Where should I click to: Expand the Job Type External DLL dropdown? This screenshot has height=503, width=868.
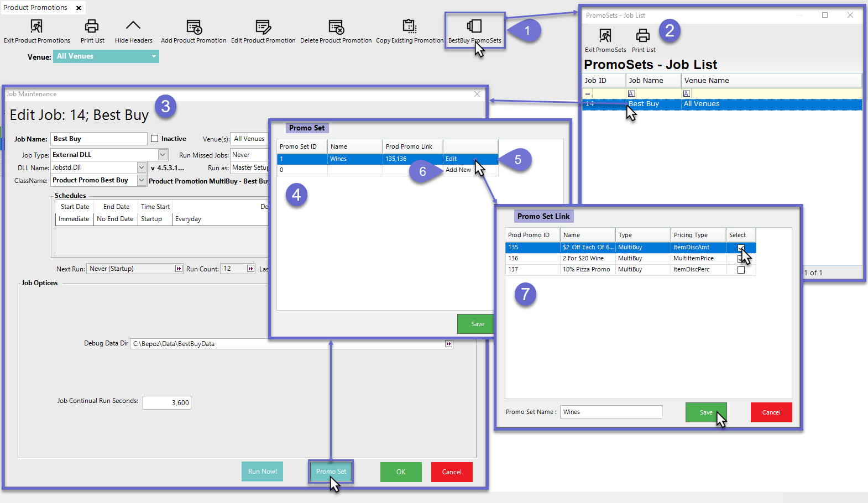pyautogui.click(x=163, y=155)
